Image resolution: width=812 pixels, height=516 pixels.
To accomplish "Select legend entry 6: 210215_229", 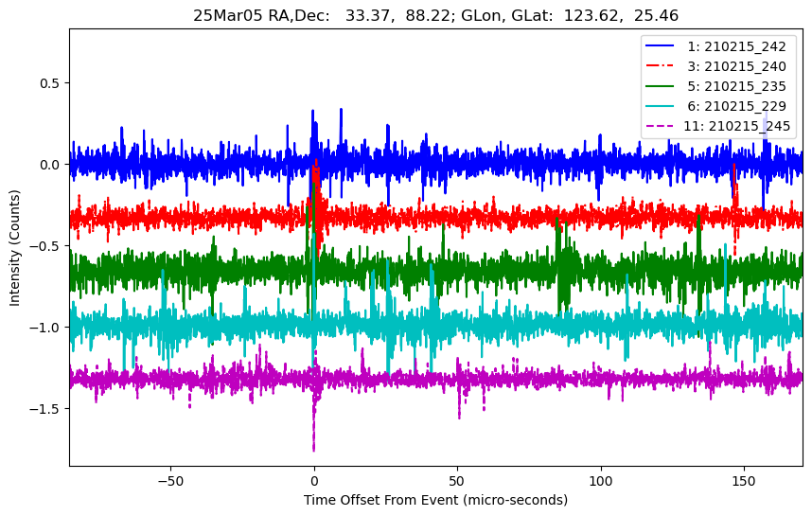I will click(716, 106).
